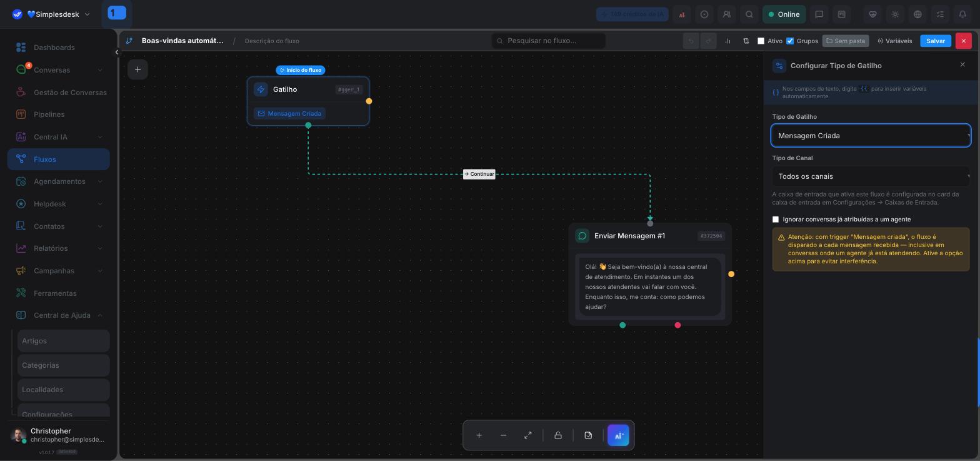Collapse the Central de Ajuda menu
This screenshot has height=461, width=980.
click(100, 315)
